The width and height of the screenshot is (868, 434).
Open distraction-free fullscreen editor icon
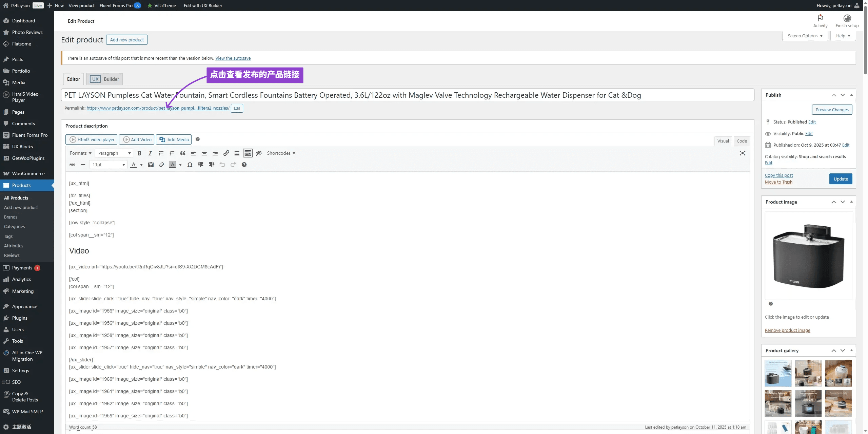point(742,153)
